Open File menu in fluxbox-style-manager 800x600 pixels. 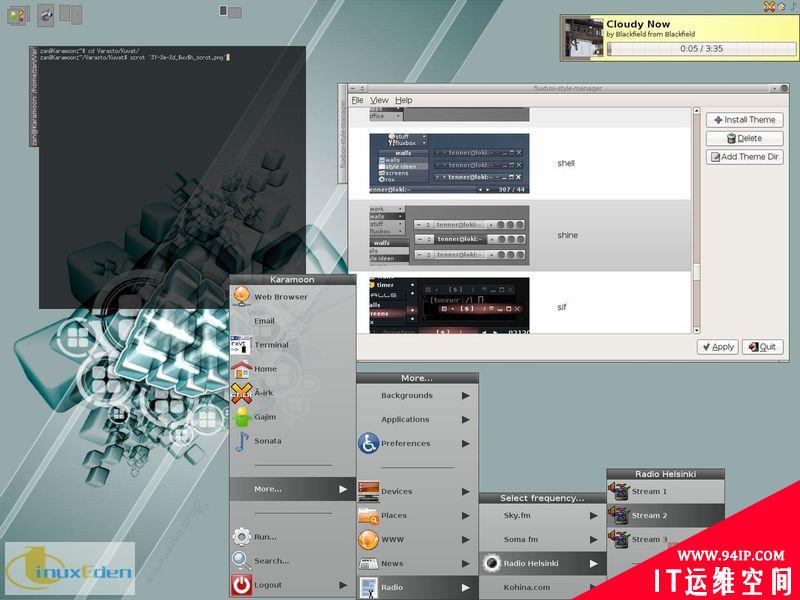point(358,100)
